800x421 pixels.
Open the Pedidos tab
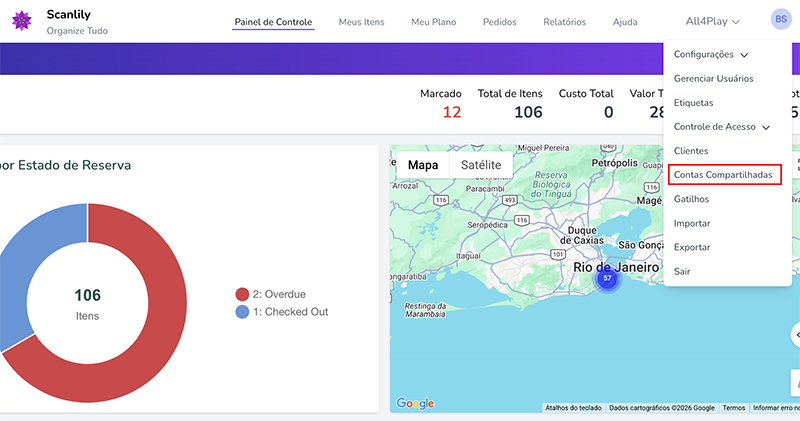click(x=499, y=22)
